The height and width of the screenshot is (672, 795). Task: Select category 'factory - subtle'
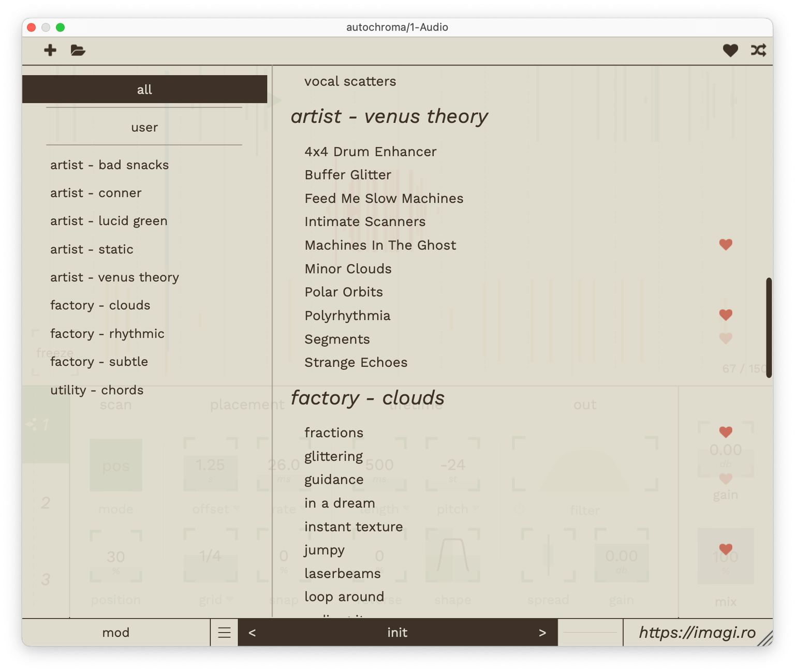[x=99, y=362]
